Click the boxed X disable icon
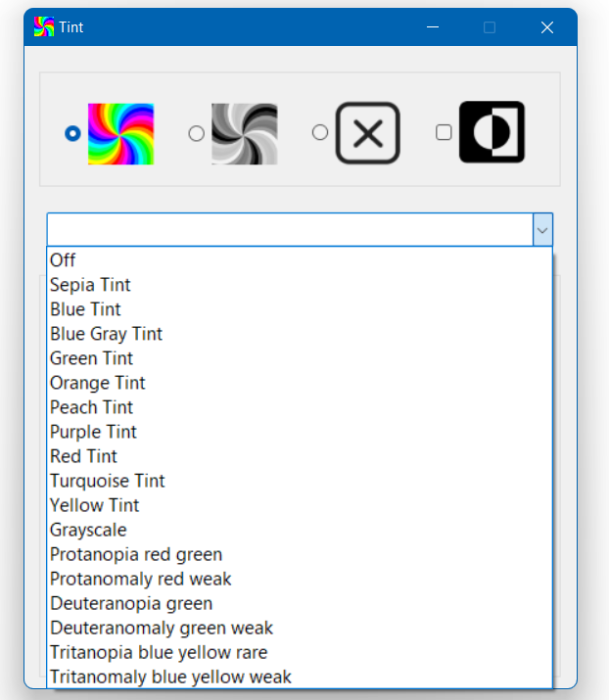This screenshot has width=609, height=700. (367, 133)
